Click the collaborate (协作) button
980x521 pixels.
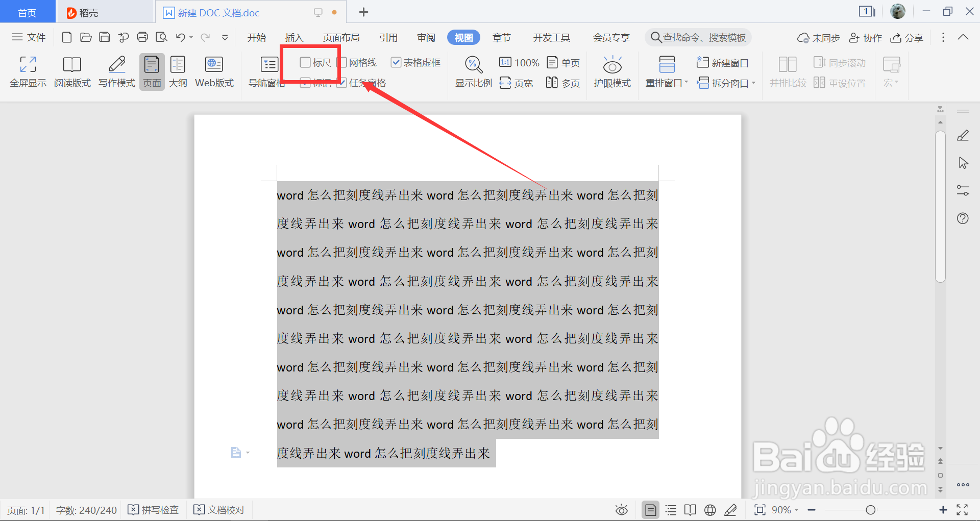click(x=865, y=38)
